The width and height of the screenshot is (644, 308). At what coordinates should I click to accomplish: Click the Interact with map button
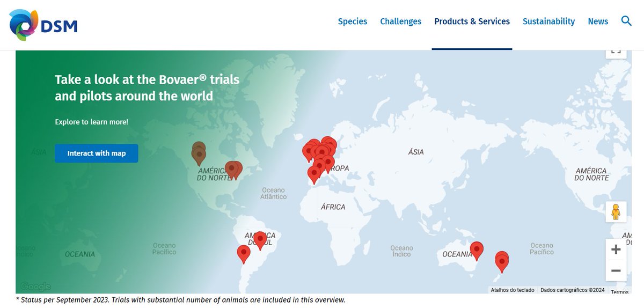(97, 153)
